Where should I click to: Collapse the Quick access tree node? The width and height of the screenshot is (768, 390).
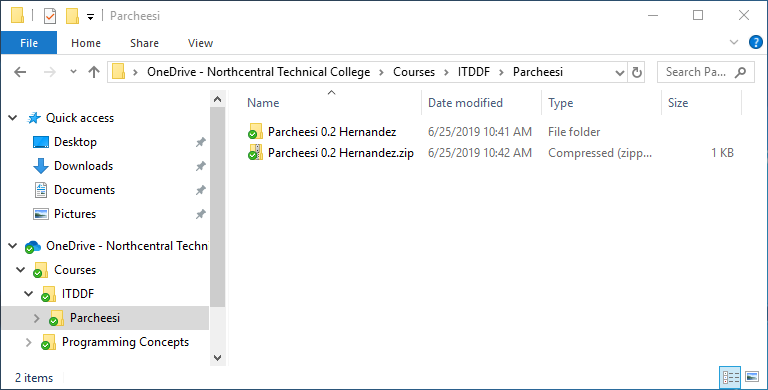[x=13, y=118]
